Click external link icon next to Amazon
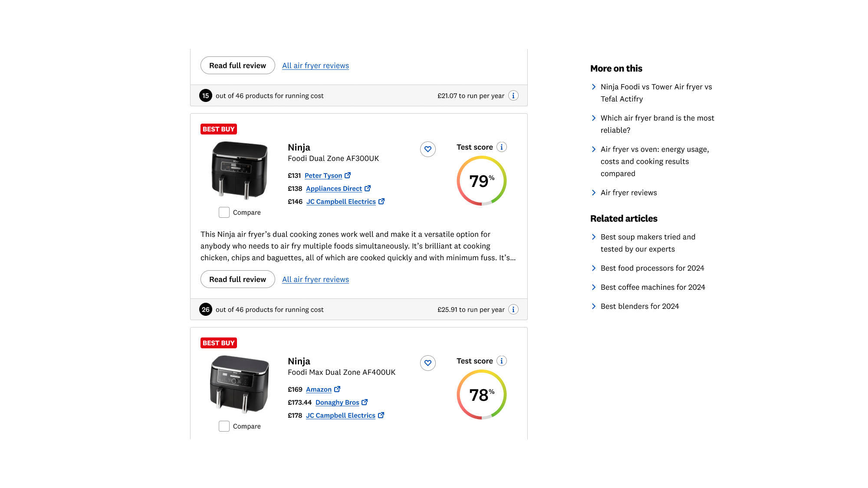 pyautogui.click(x=337, y=389)
